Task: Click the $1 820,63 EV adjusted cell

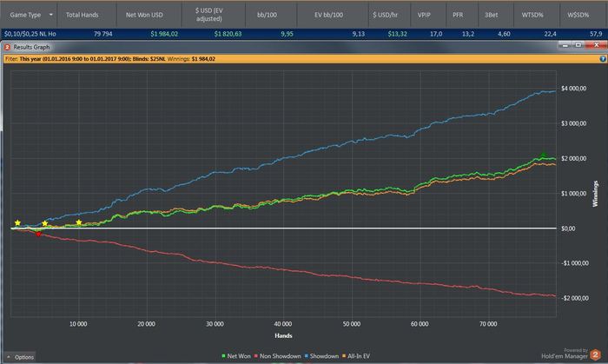Action: pos(228,34)
